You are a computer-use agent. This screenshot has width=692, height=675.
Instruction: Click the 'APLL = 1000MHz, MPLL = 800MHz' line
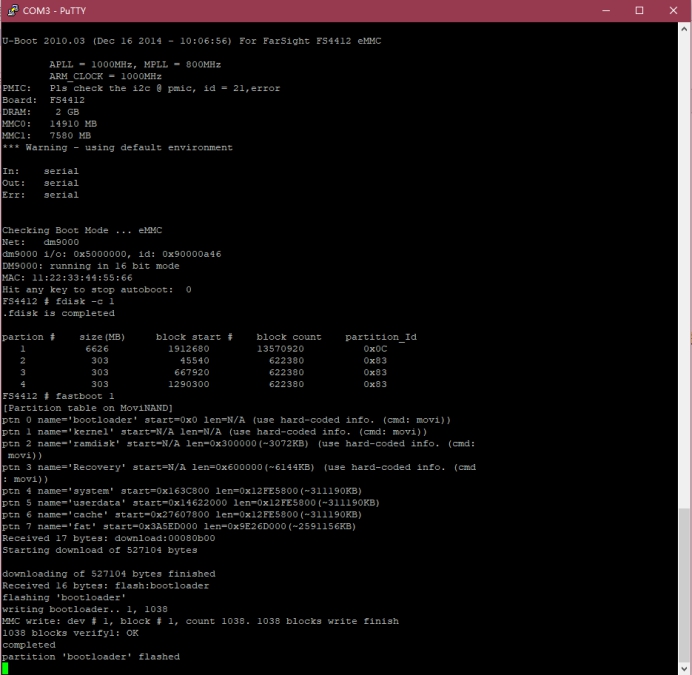point(135,64)
